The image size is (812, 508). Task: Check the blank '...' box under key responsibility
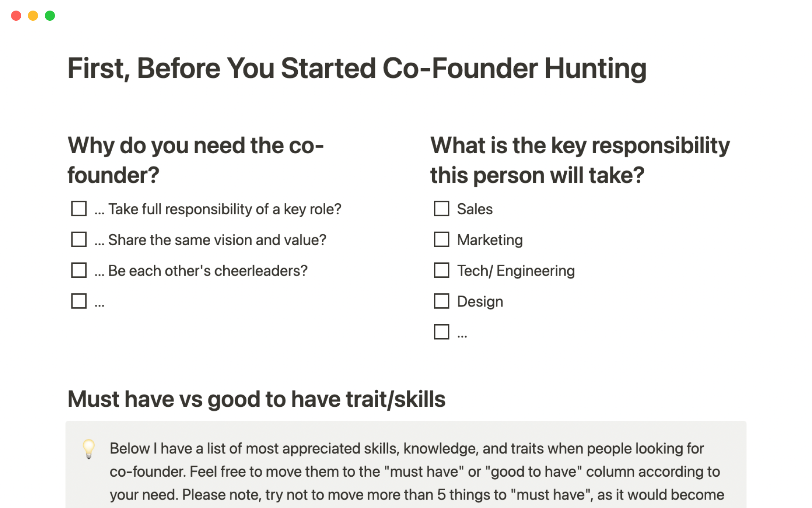click(x=442, y=332)
